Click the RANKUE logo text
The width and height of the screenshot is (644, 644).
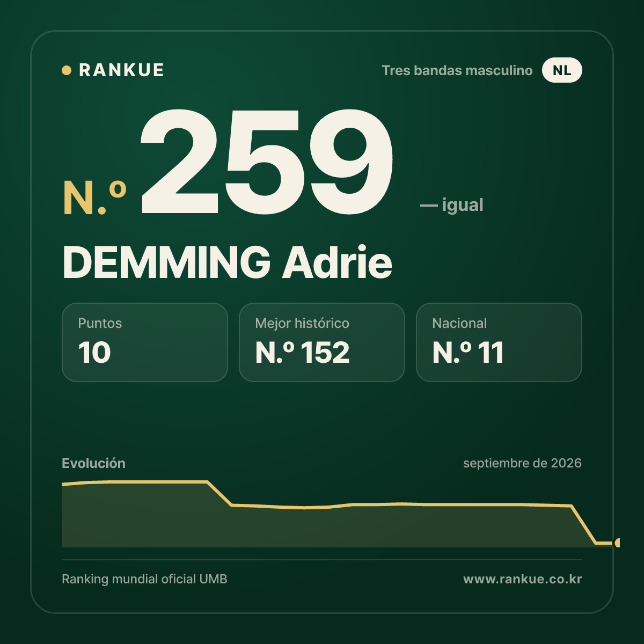click(x=121, y=70)
